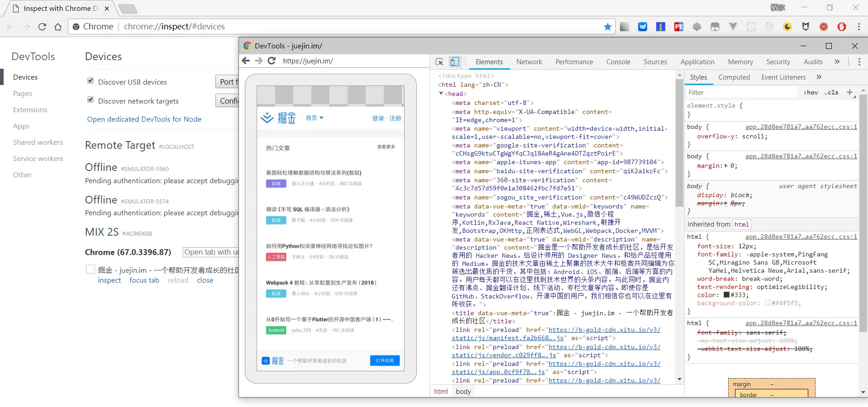Open Pages in the DevTools sidebar

[23, 94]
